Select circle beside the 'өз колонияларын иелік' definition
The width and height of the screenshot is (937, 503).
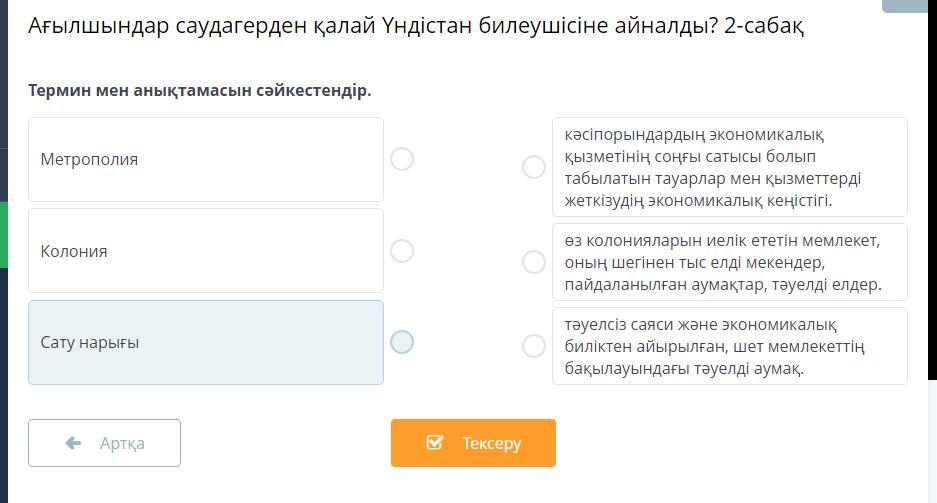click(534, 262)
